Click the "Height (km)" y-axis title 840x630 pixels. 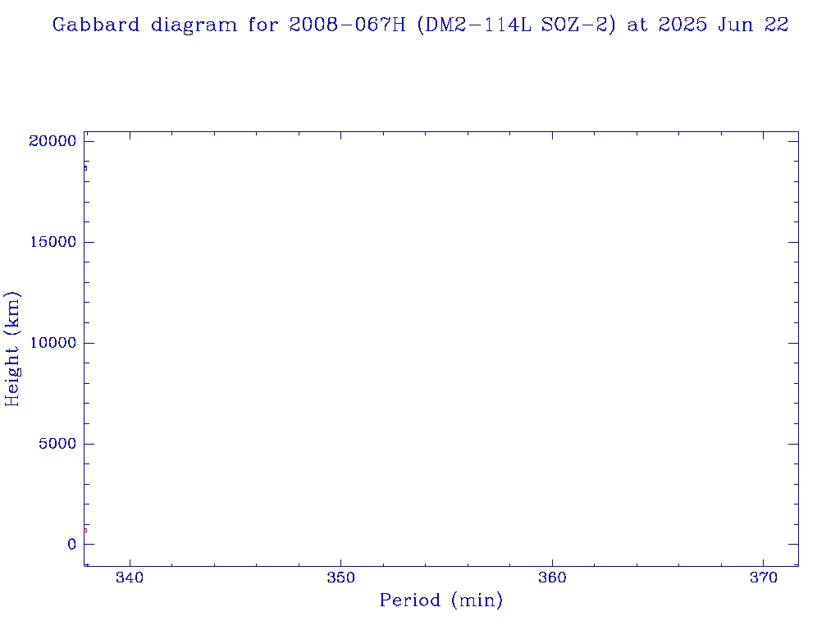click(12, 349)
